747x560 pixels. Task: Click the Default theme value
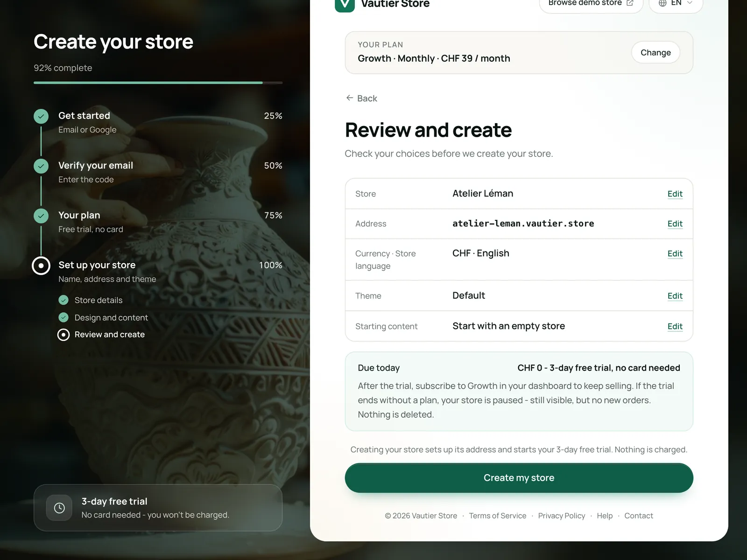(x=469, y=295)
